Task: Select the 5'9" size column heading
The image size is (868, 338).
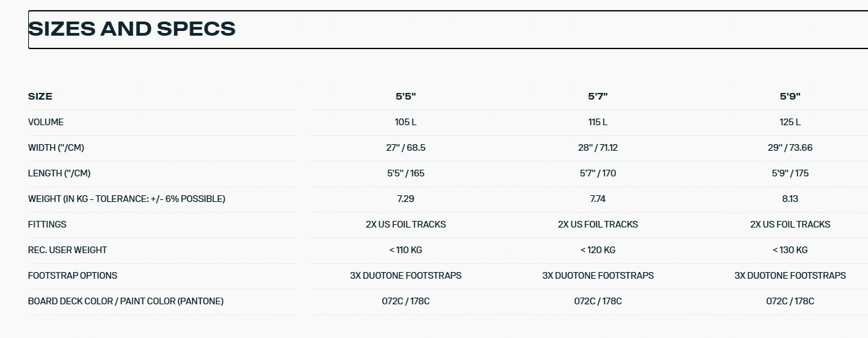Action: [x=790, y=96]
